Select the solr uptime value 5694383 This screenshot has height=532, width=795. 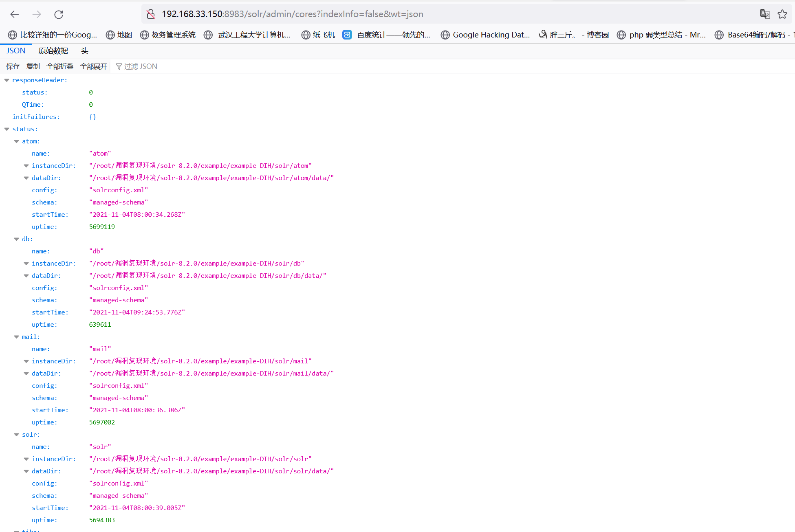(102, 520)
